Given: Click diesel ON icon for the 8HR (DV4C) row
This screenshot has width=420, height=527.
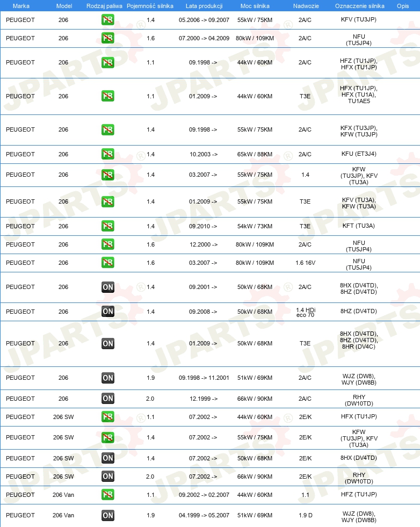Looking at the screenshot, I should point(108,343).
